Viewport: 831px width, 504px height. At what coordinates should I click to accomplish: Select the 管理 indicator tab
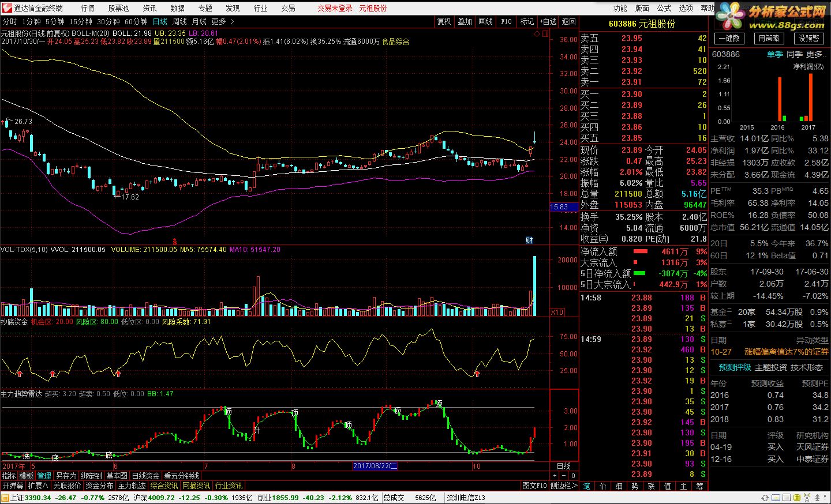(44, 476)
